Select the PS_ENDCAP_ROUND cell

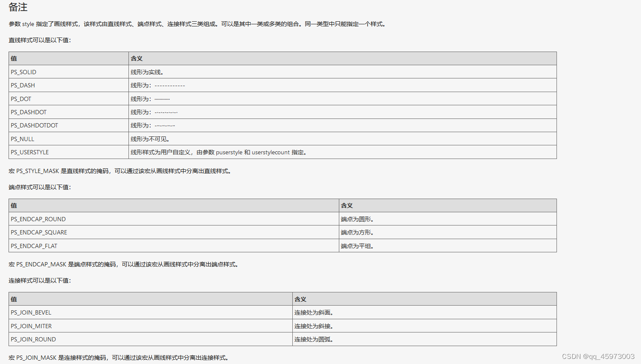point(174,219)
